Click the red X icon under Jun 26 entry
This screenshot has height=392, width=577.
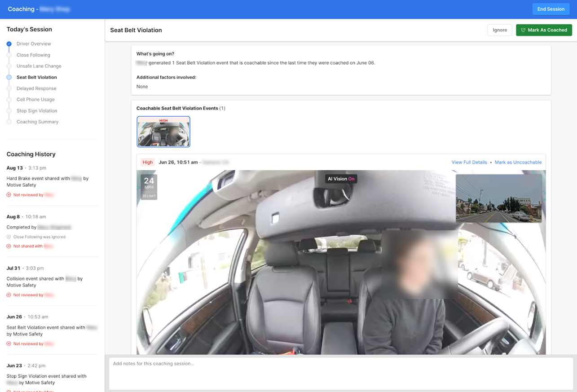pyautogui.click(x=9, y=344)
